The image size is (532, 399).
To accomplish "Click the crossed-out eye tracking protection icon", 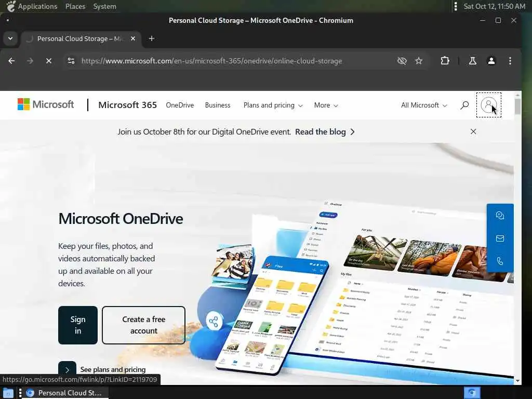I will coord(402,61).
